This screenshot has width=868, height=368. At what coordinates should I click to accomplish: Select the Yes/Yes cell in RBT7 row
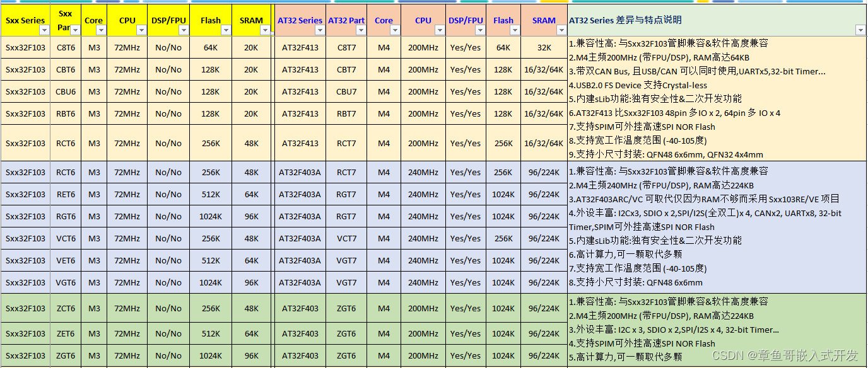click(466, 113)
